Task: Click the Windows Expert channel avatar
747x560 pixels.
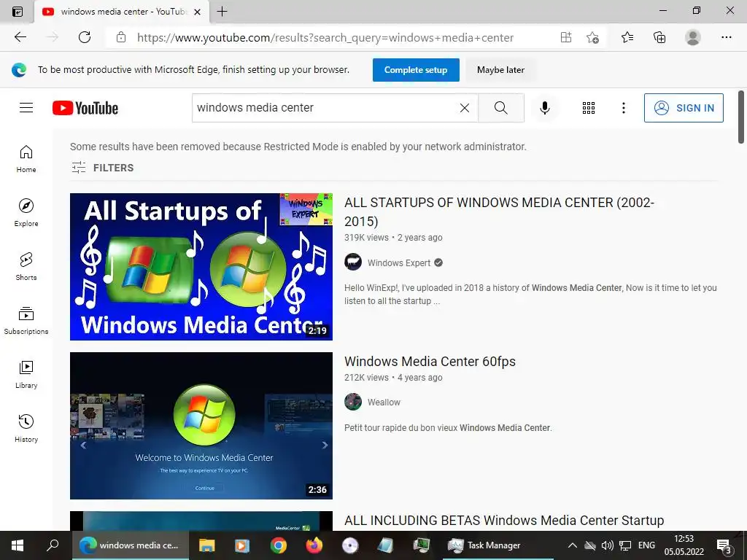Action: [x=353, y=262]
